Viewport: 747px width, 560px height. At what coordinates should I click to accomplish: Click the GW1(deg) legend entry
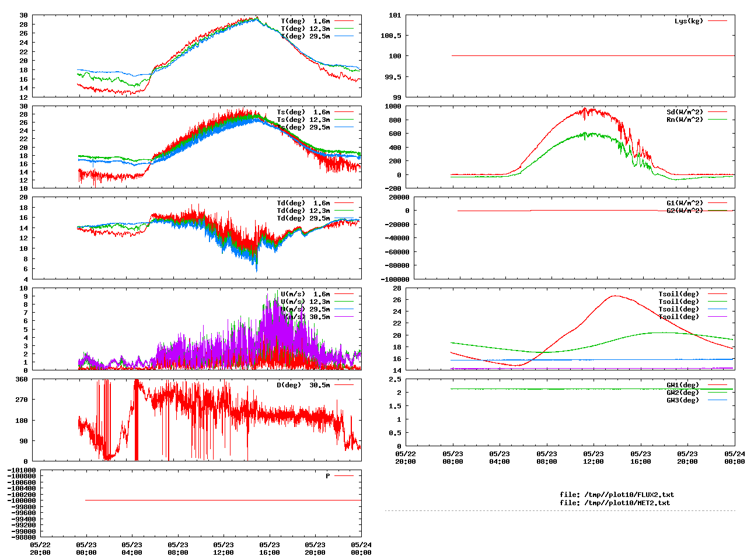click(x=682, y=385)
